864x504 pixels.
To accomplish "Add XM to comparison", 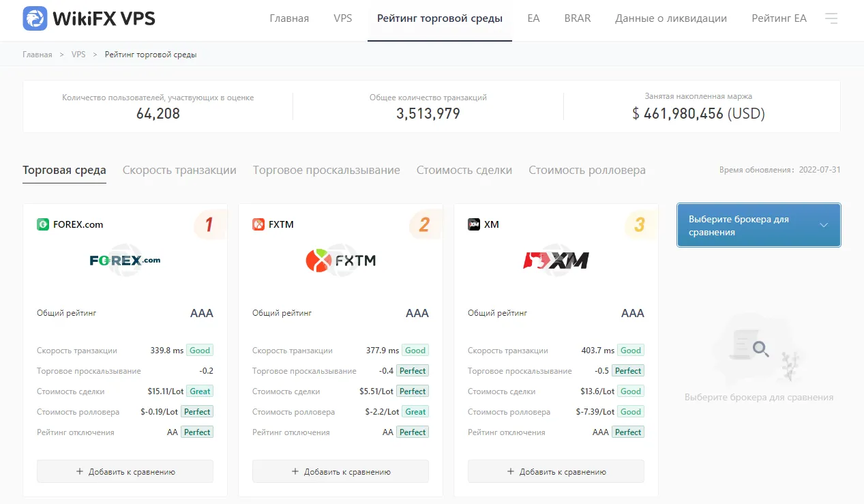I will tap(556, 471).
